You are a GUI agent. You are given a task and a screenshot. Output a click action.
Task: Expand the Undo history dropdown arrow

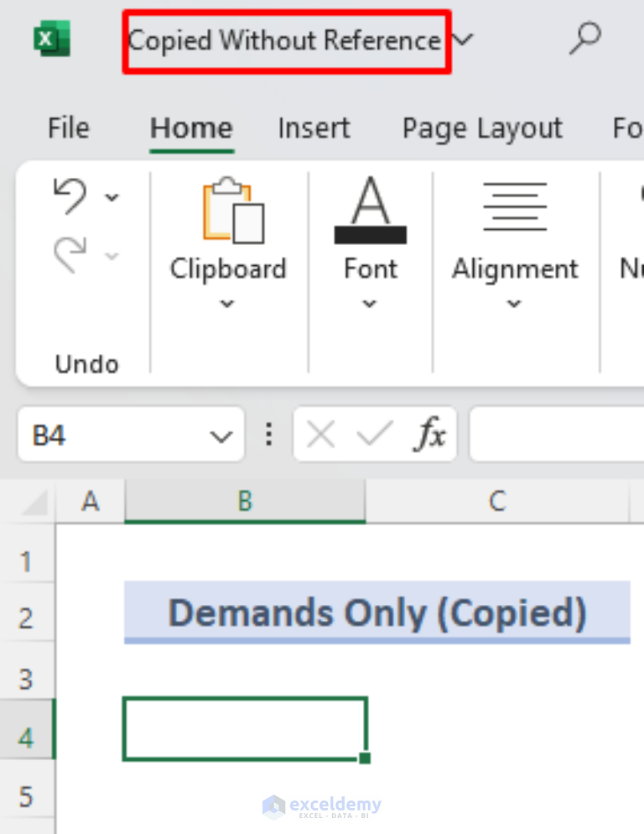(x=112, y=198)
